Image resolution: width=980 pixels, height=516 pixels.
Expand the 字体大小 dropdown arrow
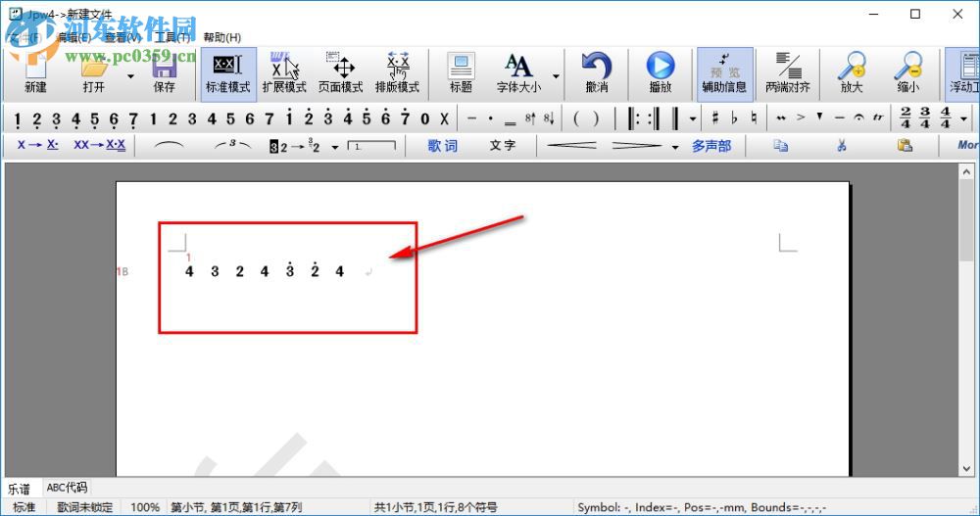(x=556, y=76)
